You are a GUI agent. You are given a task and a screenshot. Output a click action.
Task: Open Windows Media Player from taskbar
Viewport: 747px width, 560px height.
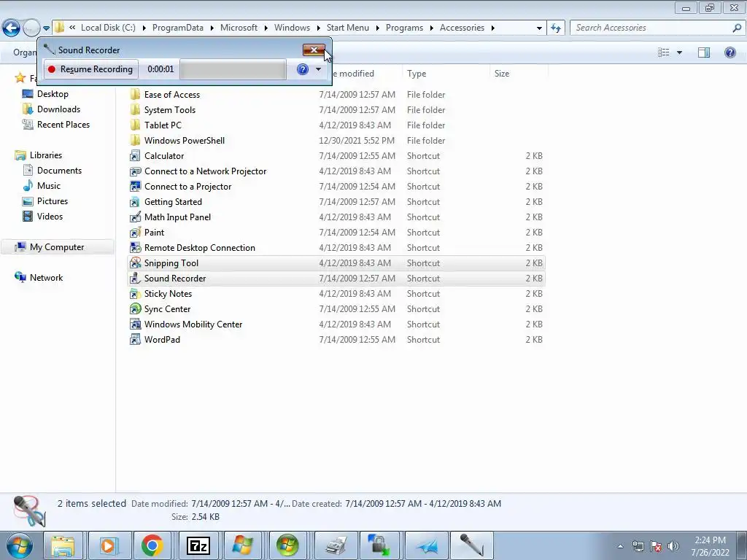[x=108, y=545]
